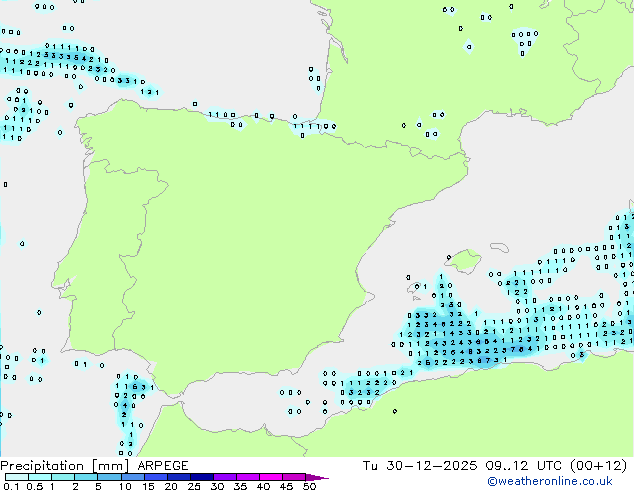Click the 1–2 mm legend swatch
Screen dimensions: 634x490
click(x=63, y=477)
